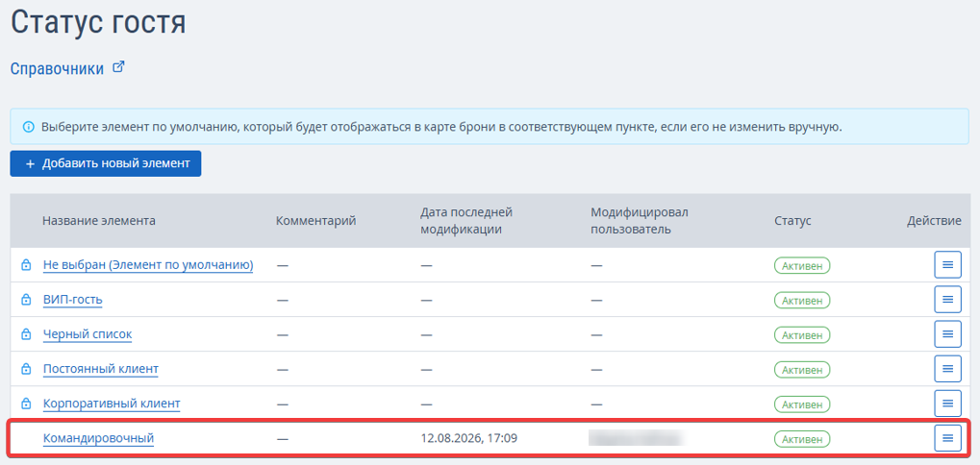Open action menu for ВИП-гость row
Viewport: 980px width, 465px height.
pyautogui.click(x=947, y=300)
